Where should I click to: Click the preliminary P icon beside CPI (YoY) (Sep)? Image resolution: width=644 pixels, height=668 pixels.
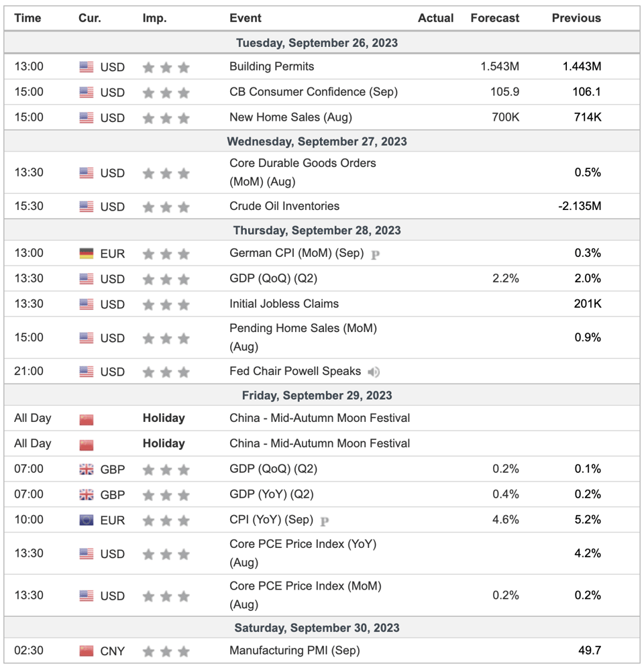[x=324, y=521]
